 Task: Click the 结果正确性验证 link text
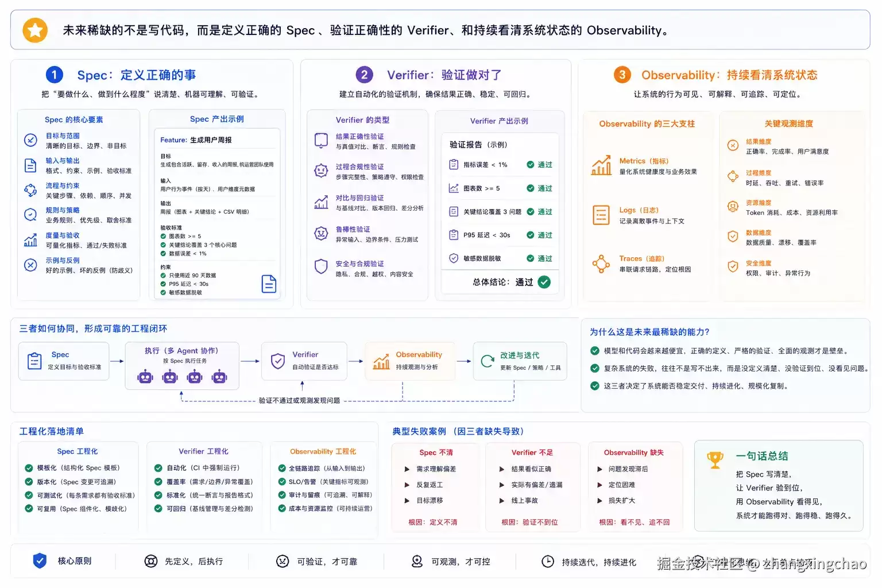click(x=359, y=137)
